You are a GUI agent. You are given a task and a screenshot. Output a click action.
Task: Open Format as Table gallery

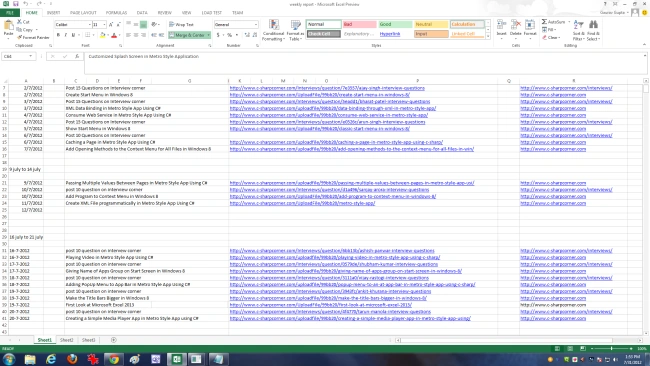(x=295, y=30)
